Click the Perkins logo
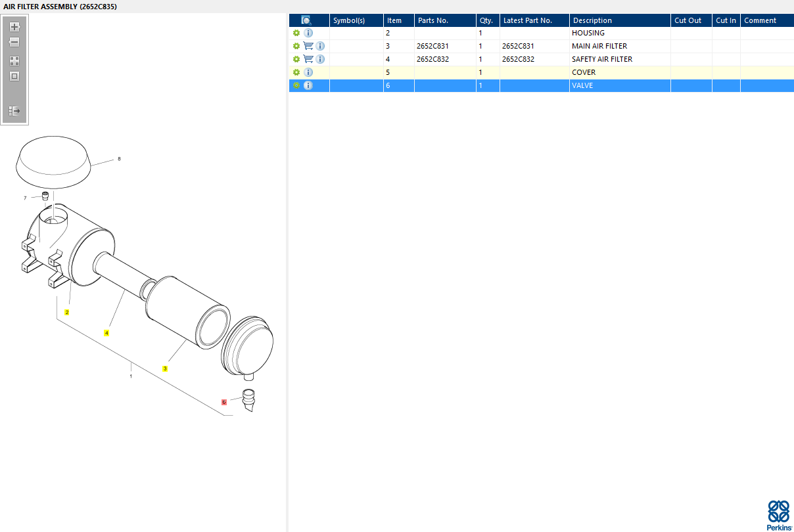This screenshot has width=794, height=532. (779, 515)
